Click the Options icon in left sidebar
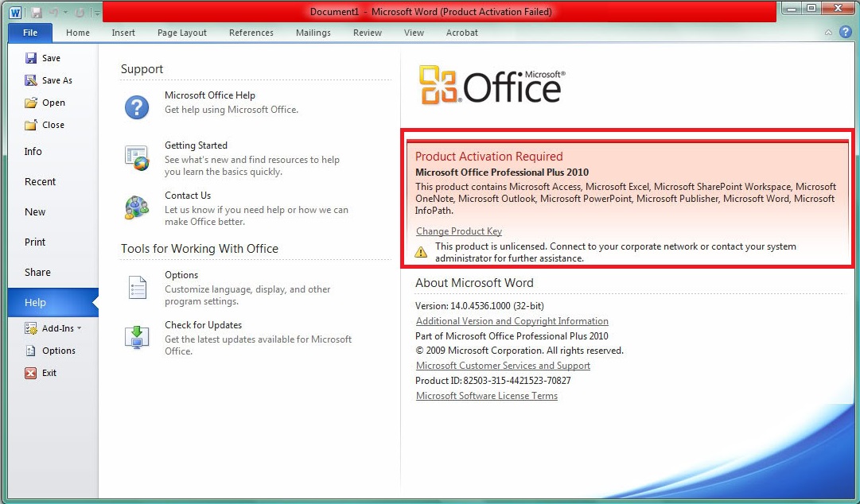This screenshot has height=504, width=860. [x=31, y=351]
